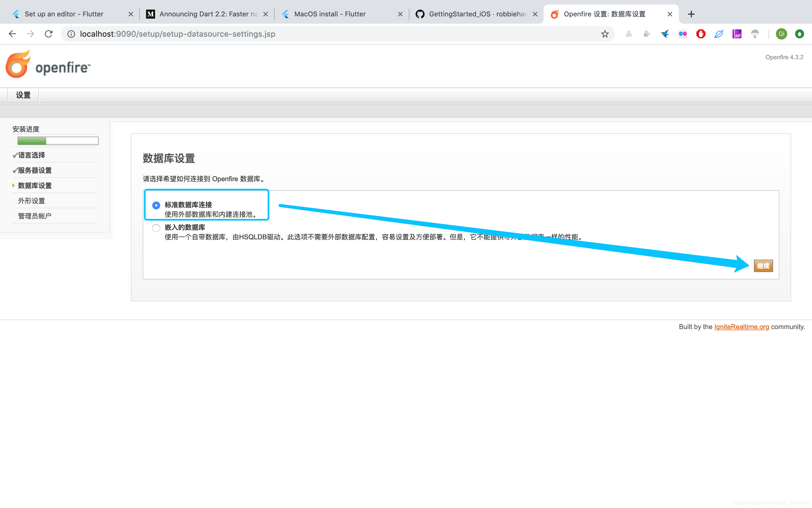This screenshot has height=508, width=812.
Task: Close the GettingStarted_iOS GitHub tab
Action: (x=535, y=14)
